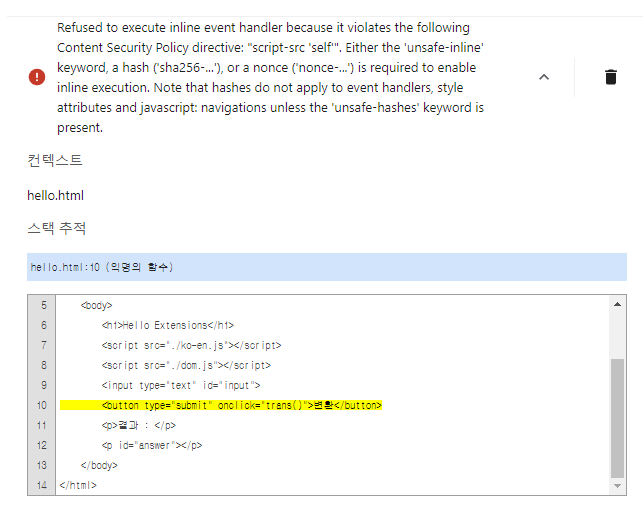Click the closing body tag on line 13

[x=99, y=465]
